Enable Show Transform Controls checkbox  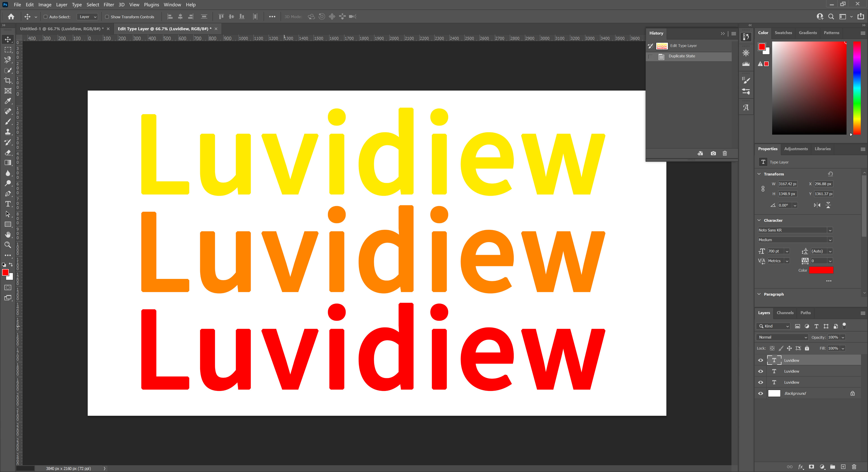[107, 17]
